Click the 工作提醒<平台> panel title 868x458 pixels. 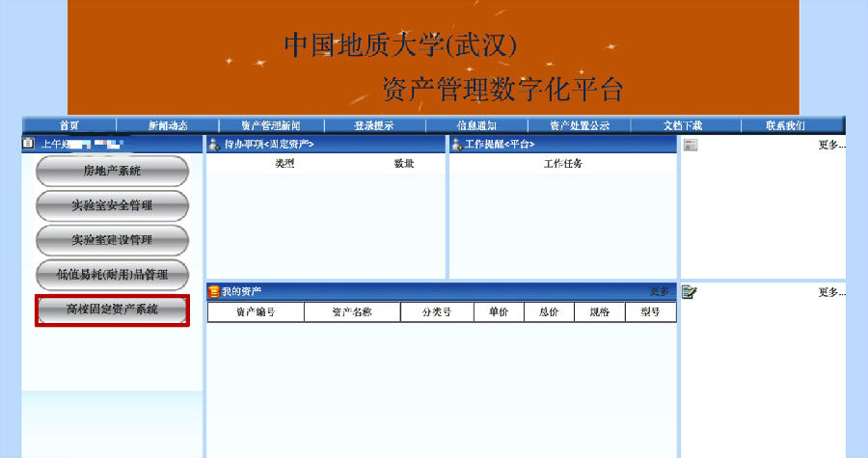500,145
